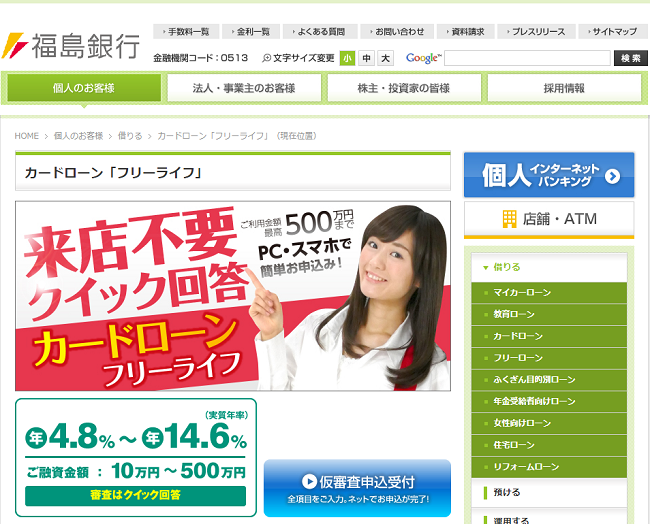Click the card loan フリーライフ banner image
Image resolution: width=650 pixels, height=524 pixels.
click(233, 296)
